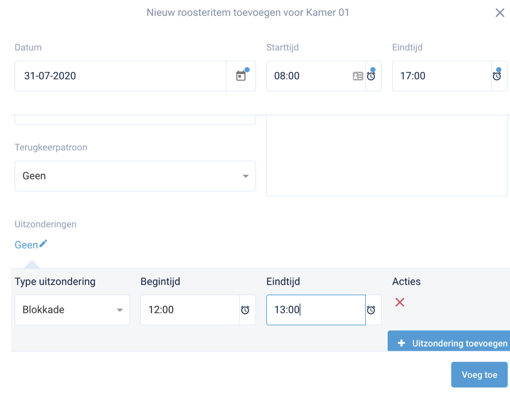Focus the top Eindtijd field 17:00
Screen dimensions: 510x396
442,76
